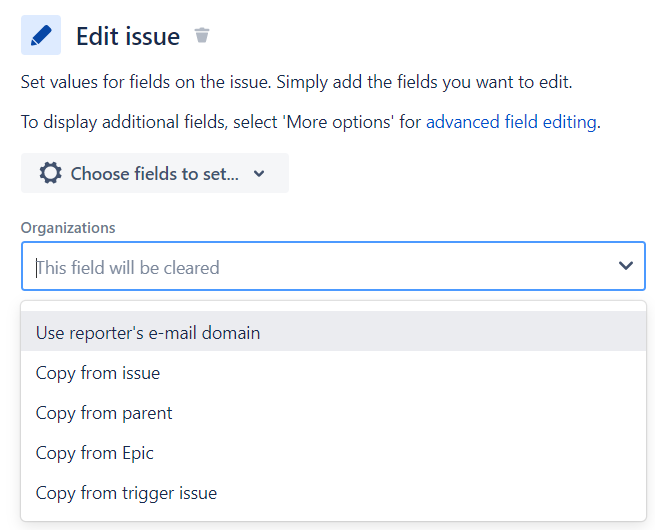The width and height of the screenshot is (655, 530).
Task: Select Use reporter's e-mail domain option
Action: pos(333,331)
